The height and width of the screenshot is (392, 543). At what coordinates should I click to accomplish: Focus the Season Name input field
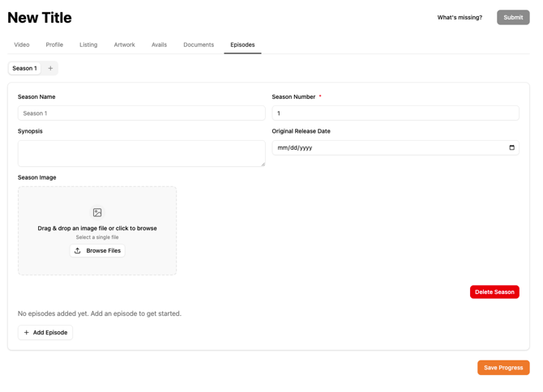coord(141,113)
